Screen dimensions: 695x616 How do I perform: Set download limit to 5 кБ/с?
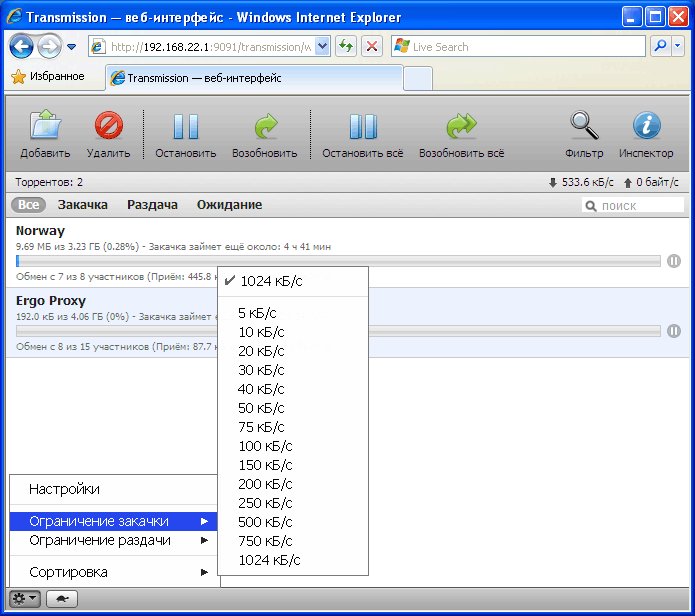(x=293, y=313)
